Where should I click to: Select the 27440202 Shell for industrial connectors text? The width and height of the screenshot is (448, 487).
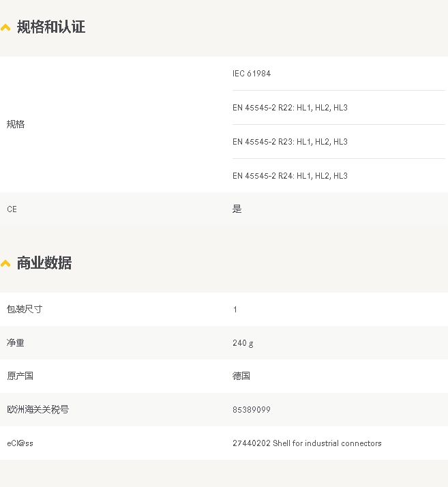[x=307, y=443]
